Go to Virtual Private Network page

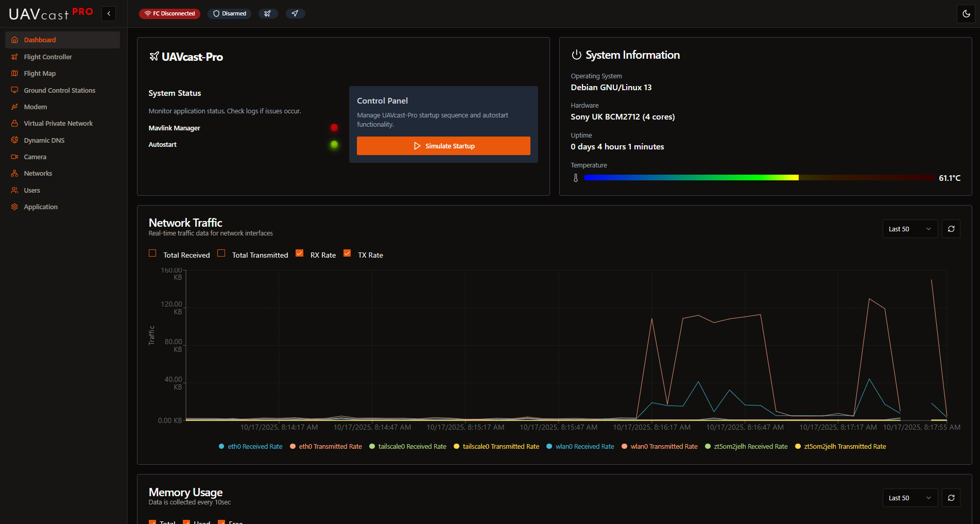click(58, 124)
